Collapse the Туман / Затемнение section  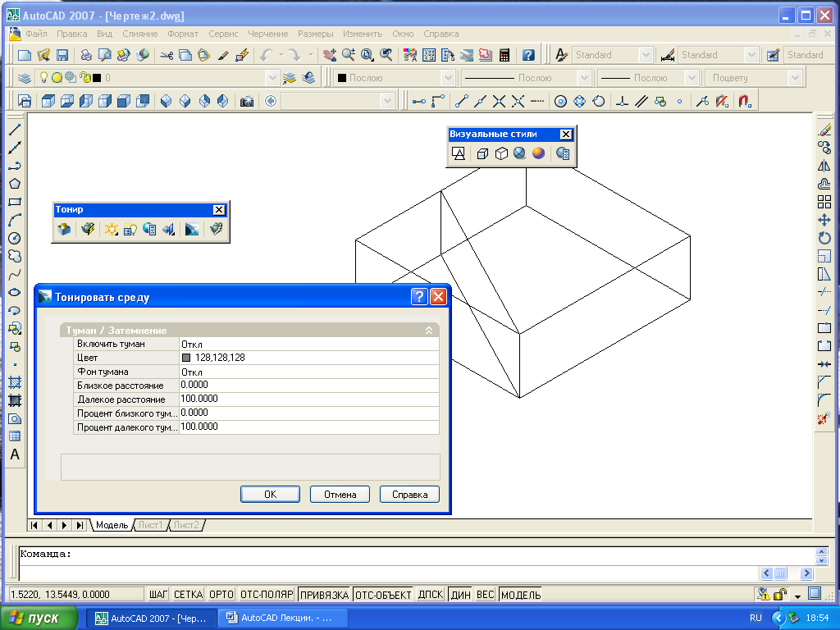point(428,330)
